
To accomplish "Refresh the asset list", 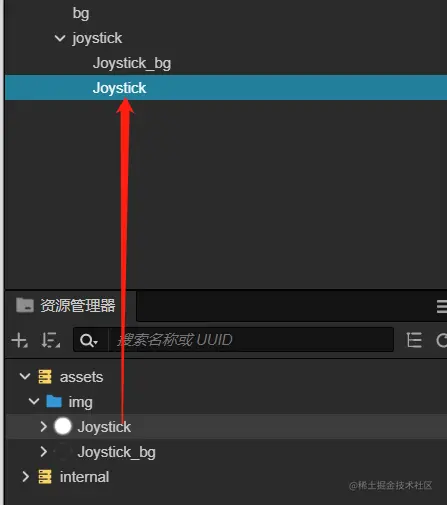I will tap(442, 340).
